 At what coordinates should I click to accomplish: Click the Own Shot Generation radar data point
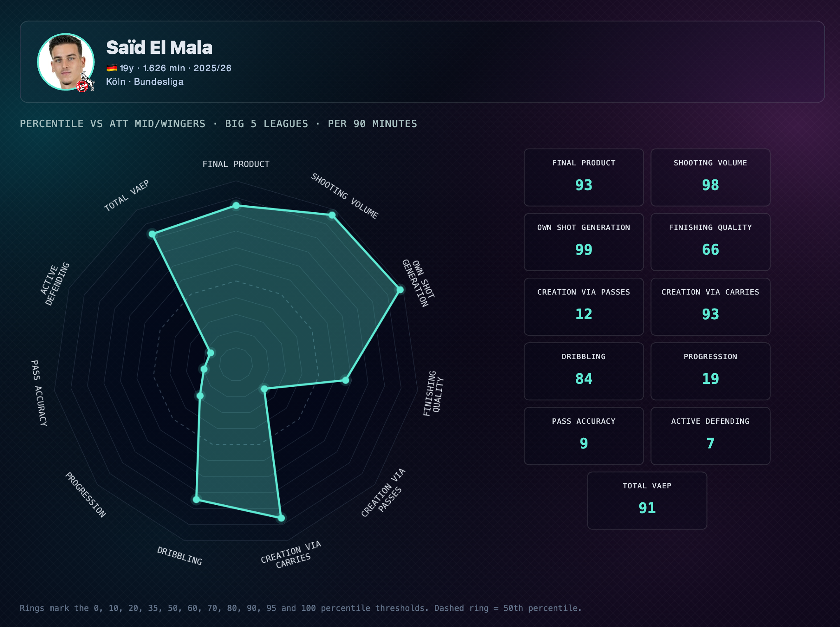click(400, 290)
